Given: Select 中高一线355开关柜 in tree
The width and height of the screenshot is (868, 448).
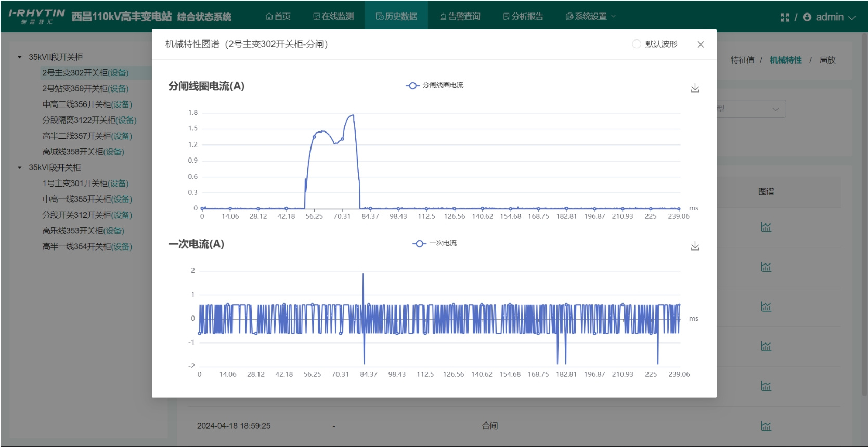Looking at the screenshot, I should pos(87,199).
